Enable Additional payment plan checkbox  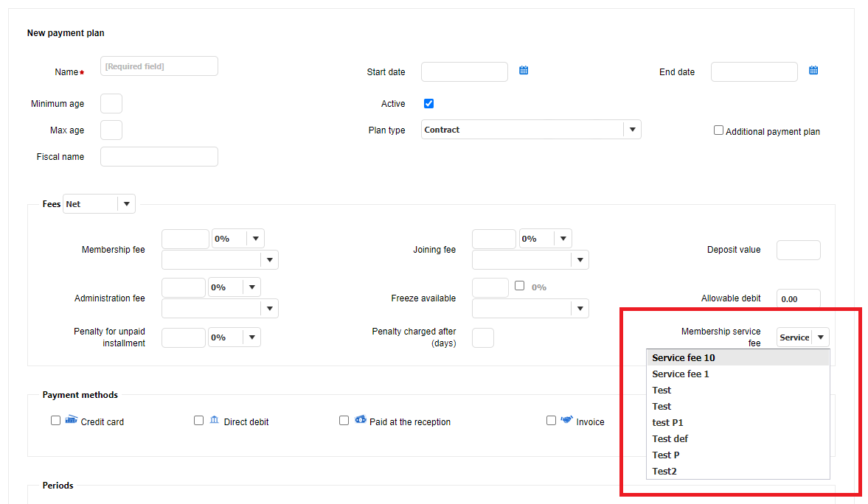click(718, 130)
